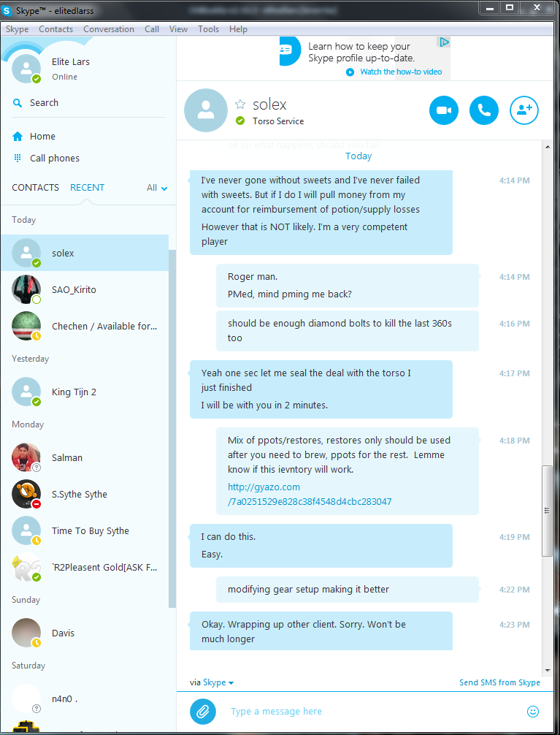Image resolution: width=560 pixels, height=735 pixels.
Task: Click the AdChoices icon on the ad
Action: pyautogui.click(x=443, y=42)
